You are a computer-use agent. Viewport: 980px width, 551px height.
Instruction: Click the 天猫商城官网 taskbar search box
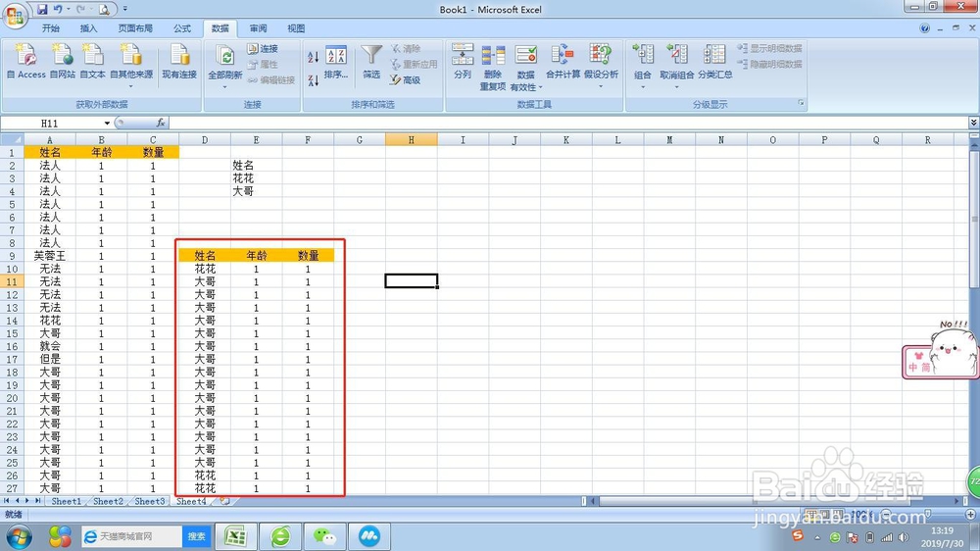132,536
